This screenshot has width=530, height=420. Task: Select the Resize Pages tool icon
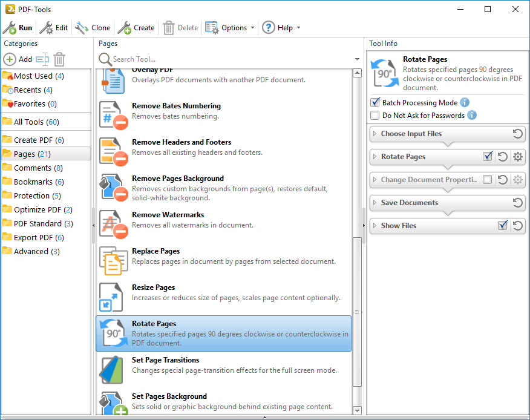(111, 297)
